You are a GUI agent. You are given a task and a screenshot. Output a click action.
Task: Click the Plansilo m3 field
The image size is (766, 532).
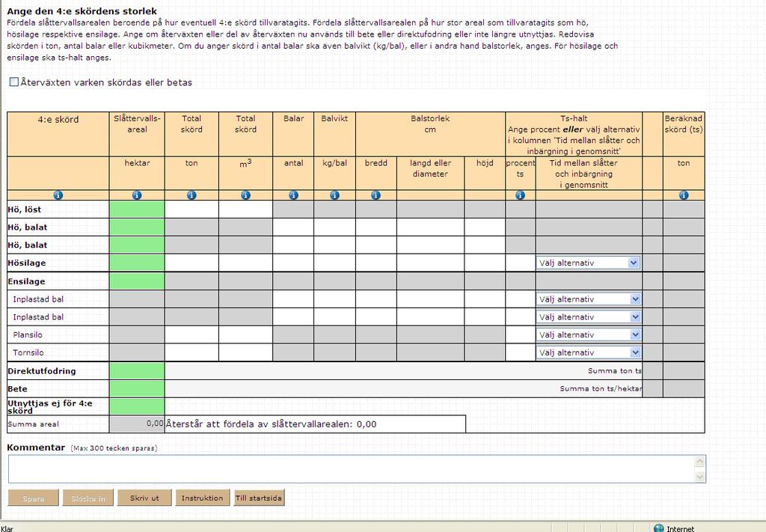tap(245, 334)
